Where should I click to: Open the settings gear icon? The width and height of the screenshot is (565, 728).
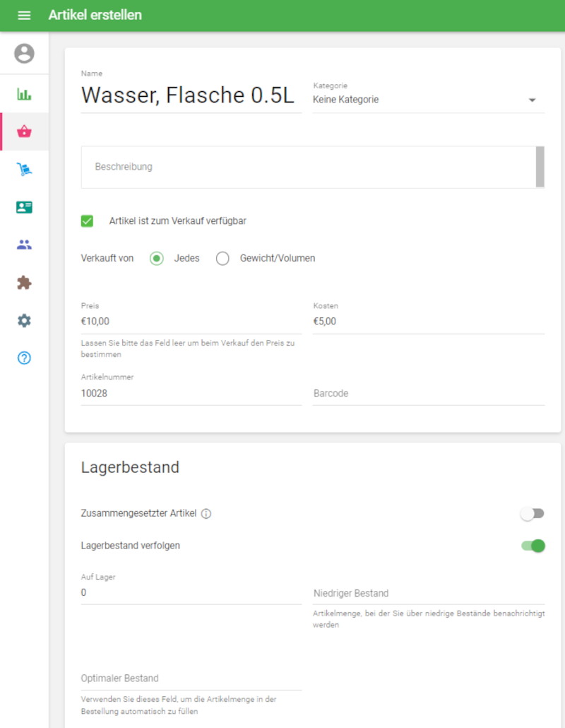pos(24,320)
